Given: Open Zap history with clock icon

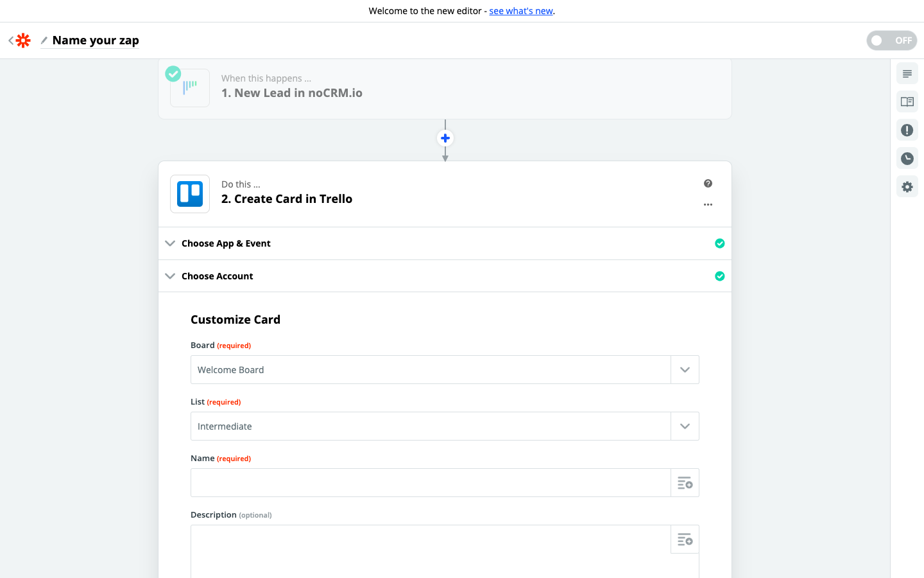Looking at the screenshot, I should tap(907, 158).
